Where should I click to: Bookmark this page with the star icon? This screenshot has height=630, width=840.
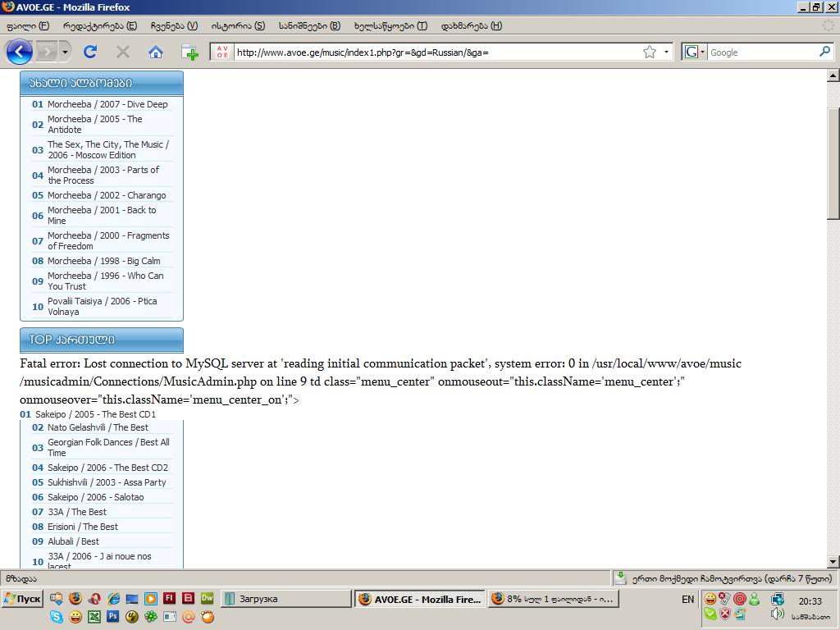[x=650, y=52]
